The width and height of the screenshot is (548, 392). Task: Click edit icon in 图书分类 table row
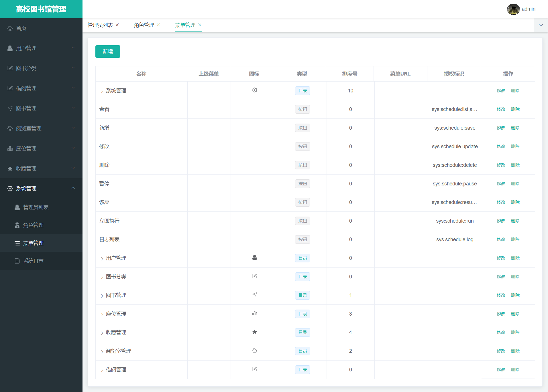pos(255,276)
